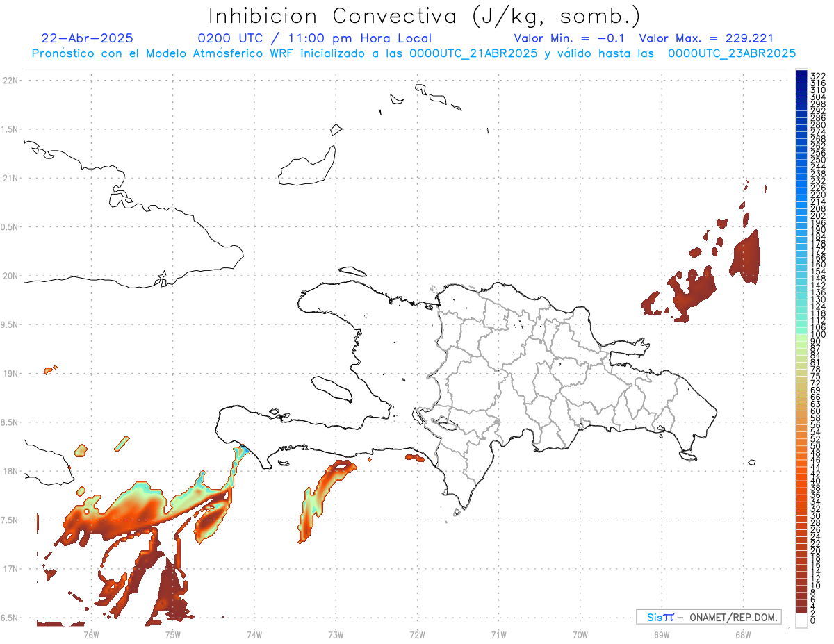Screen dimensions: 834x644
Task: Click the "75W" longitude label
Action: tap(173, 634)
